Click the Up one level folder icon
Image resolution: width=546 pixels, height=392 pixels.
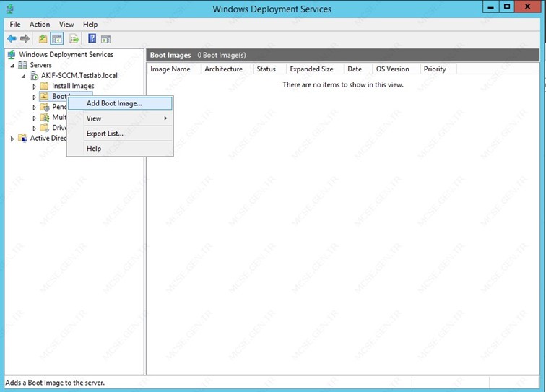pyautogui.click(x=43, y=39)
